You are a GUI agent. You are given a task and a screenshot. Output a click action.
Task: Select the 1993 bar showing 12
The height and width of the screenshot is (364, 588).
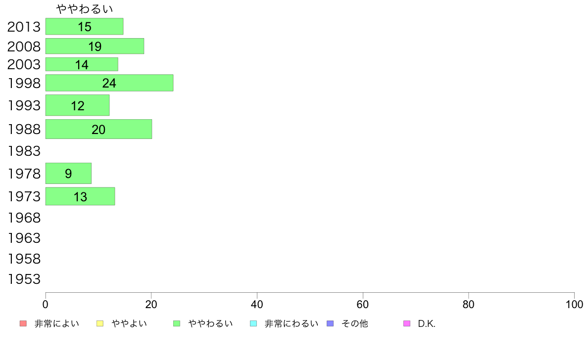(78, 105)
